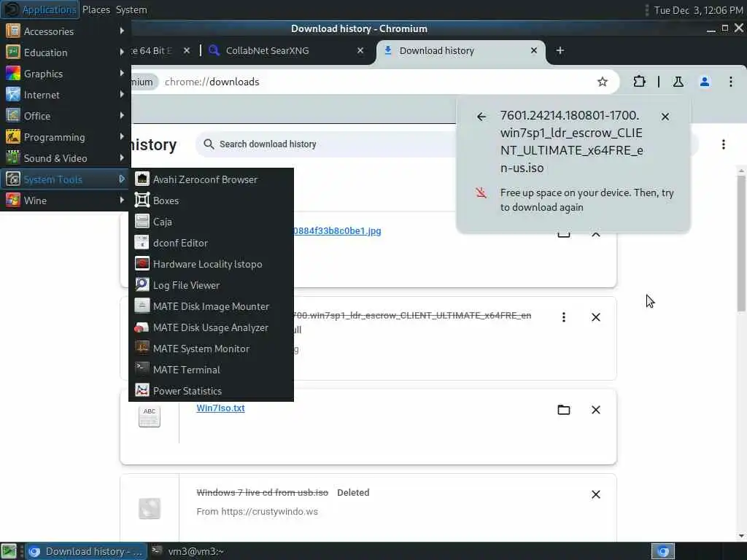Close the Download history tab

[534, 50]
